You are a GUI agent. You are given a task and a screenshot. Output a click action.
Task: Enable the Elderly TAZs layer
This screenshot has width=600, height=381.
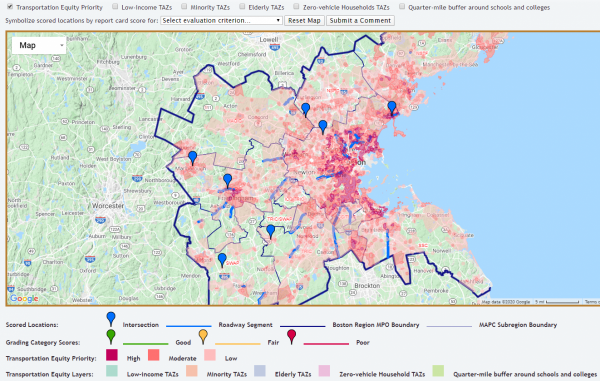(x=242, y=7)
